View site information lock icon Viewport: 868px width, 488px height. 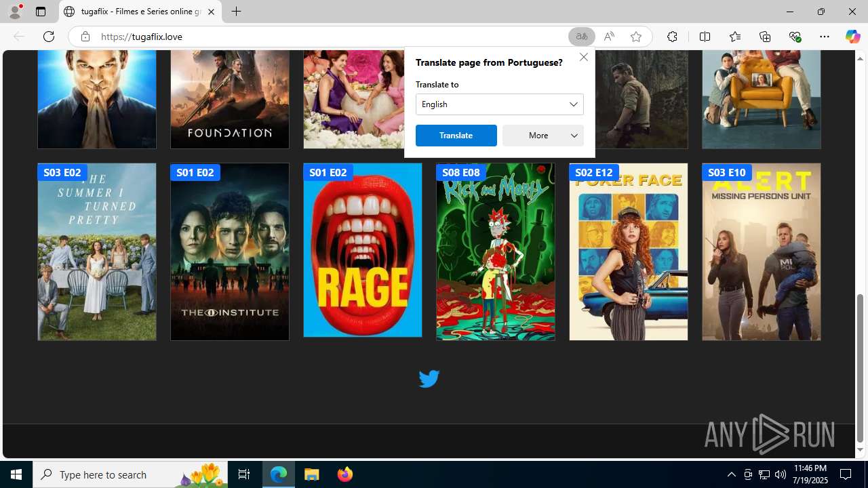pyautogui.click(x=85, y=37)
